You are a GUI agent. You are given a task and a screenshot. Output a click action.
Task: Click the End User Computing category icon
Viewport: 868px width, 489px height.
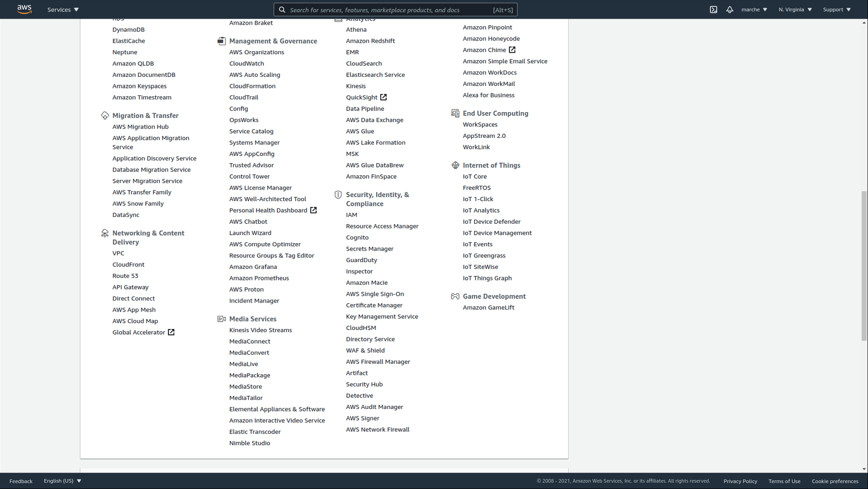click(x=455, y=113)
